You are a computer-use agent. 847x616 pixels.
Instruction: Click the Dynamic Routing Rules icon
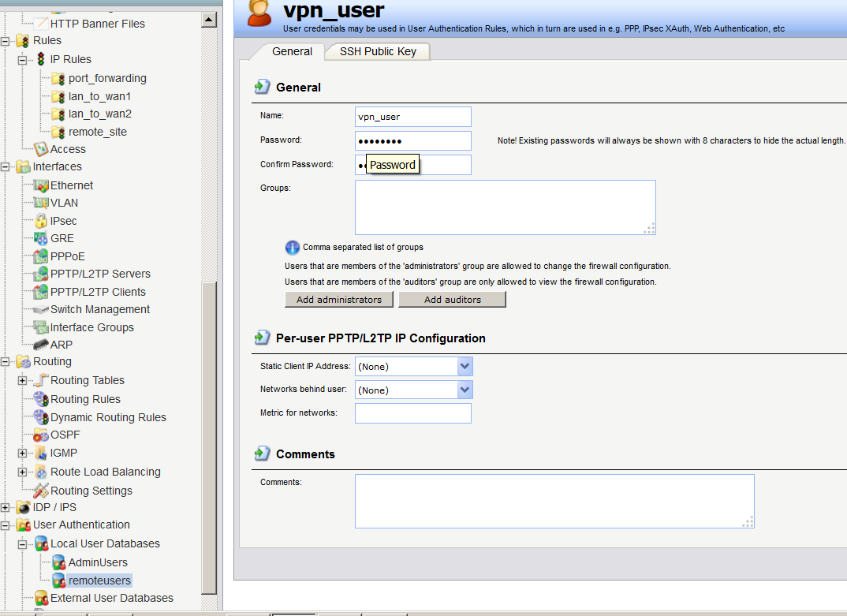(x=41, y=417)
